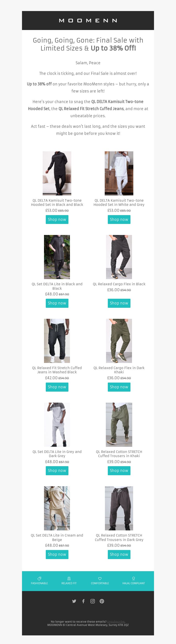This screenshot has width=176, height=644.
Task: Shop now for Kamisuit Black and Black set
Action: pyautogui.click(x=57, y=220)
